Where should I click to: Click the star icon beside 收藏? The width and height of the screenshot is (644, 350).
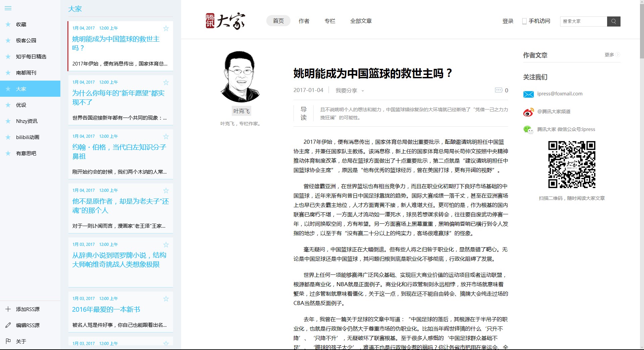[8, 24]
